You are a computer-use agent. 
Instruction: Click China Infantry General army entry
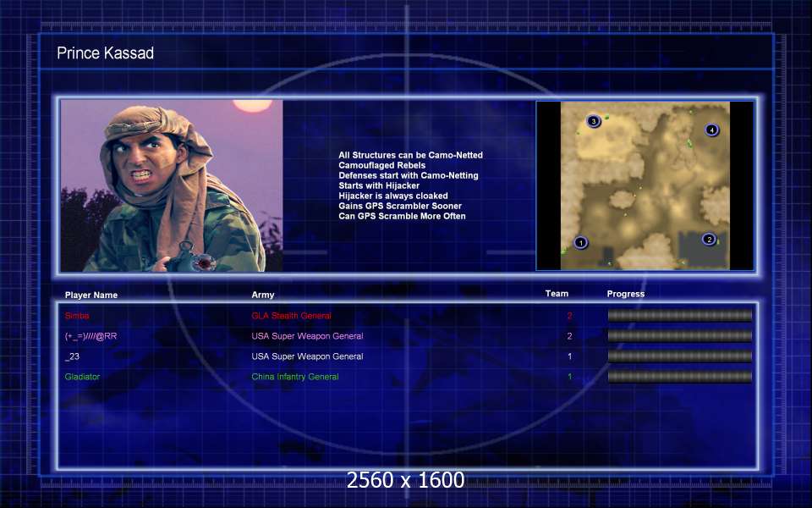(294, 377)
